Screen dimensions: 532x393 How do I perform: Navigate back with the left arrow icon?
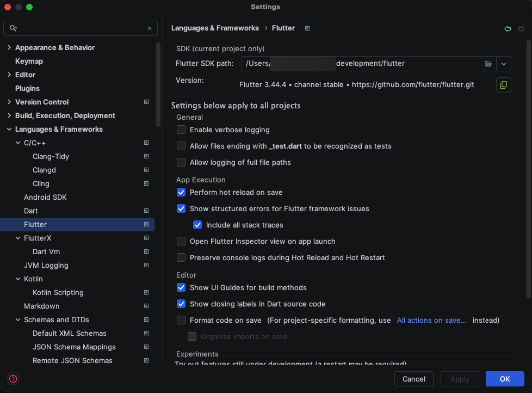click(508, 28)
